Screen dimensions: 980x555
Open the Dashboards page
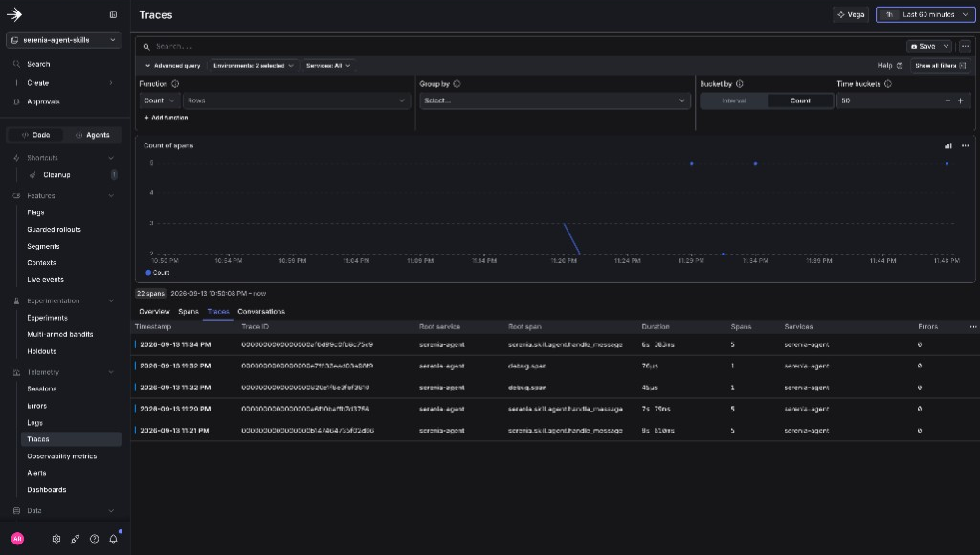point(46,490)
